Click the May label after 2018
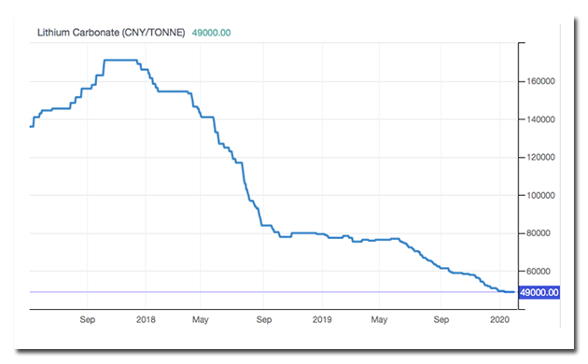This screenshot has width=588, height=364. tap(201, 319)
